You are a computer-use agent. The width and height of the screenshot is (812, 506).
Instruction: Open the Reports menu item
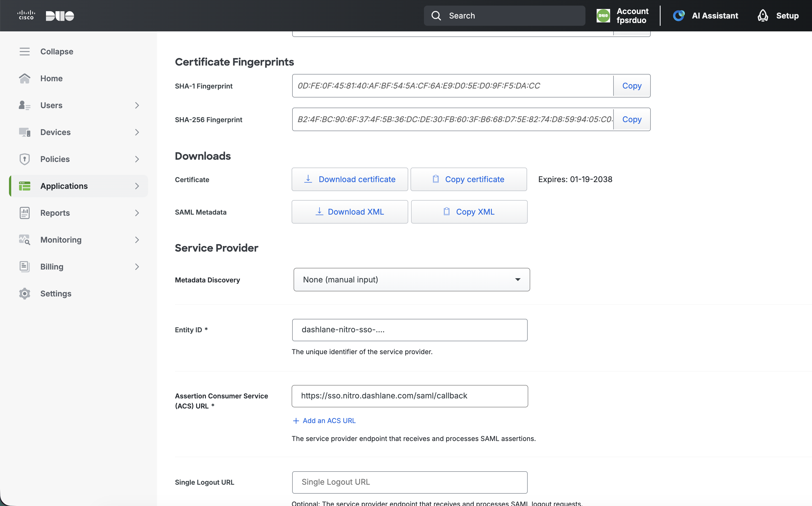point(78,213)
